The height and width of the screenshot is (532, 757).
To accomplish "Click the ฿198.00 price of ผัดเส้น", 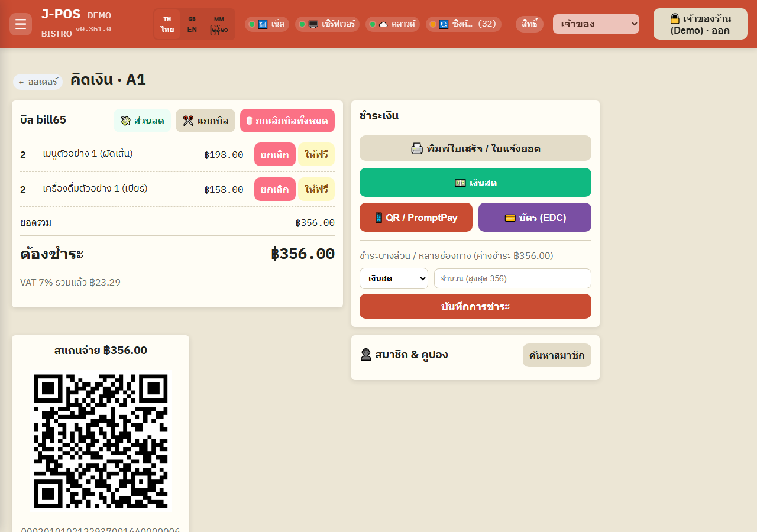I will coord(224,155).
